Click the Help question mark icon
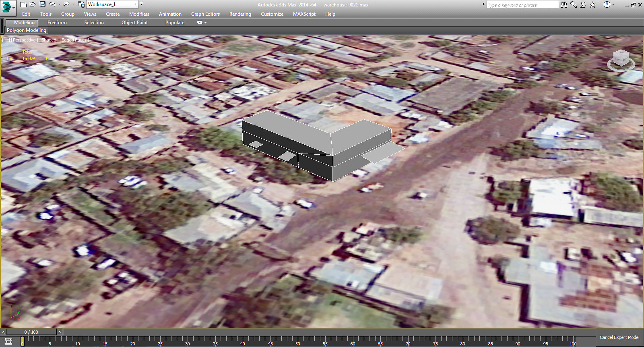 (607, 4)
